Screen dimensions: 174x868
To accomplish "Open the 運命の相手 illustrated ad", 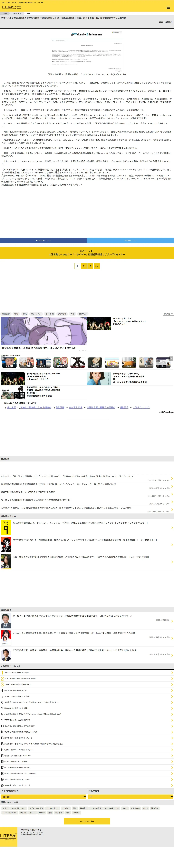I will pos(44,331).
